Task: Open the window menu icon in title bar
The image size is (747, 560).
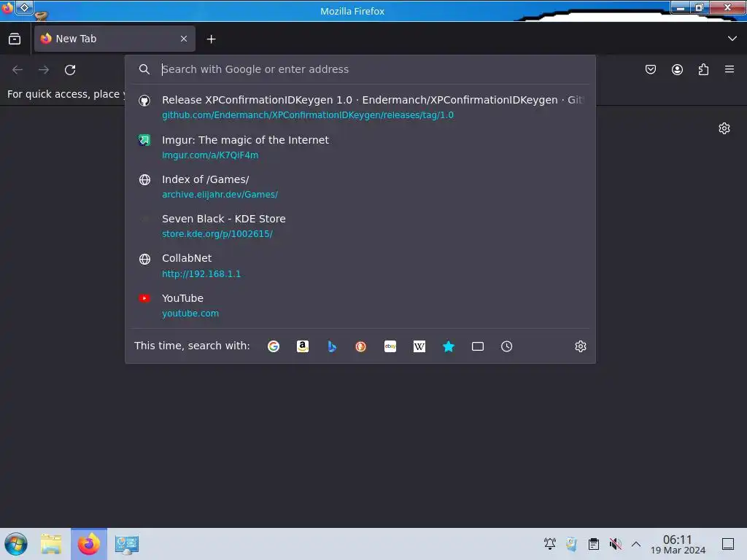Action: click(x=7, y=8)
